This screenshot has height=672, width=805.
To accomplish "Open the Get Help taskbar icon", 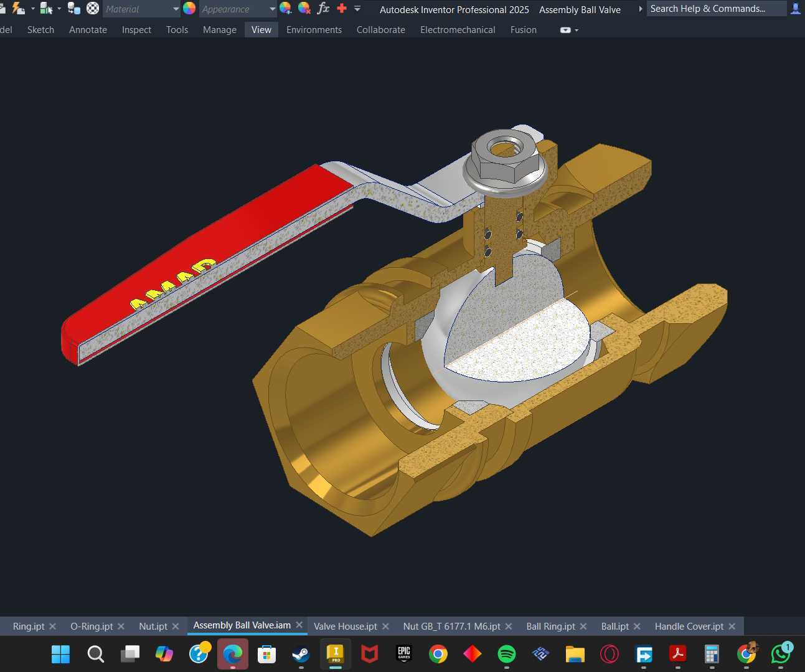I will click(199, 654).
